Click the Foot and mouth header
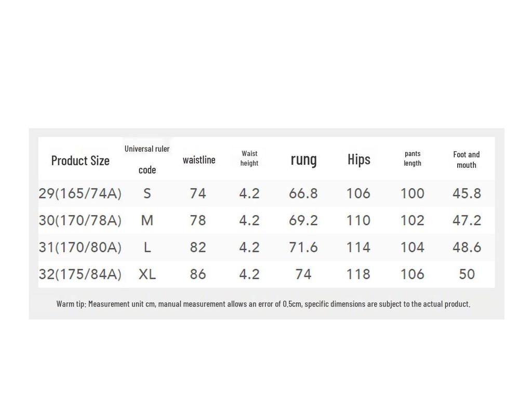Viewport: 532px width, 399px height. point(467,159)
